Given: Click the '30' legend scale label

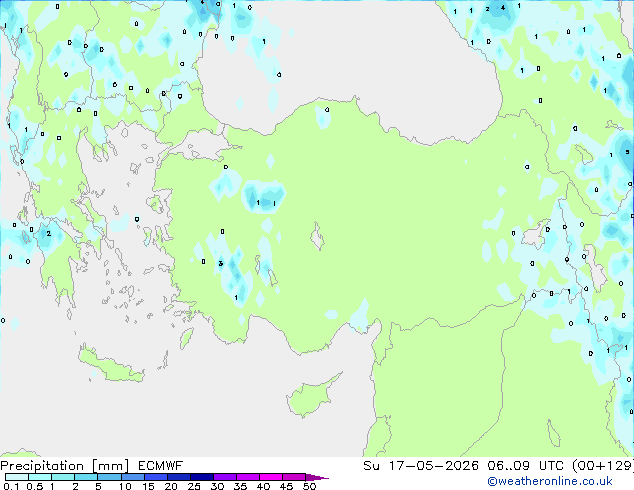Looking at the screenshot, I should point(217,486).
